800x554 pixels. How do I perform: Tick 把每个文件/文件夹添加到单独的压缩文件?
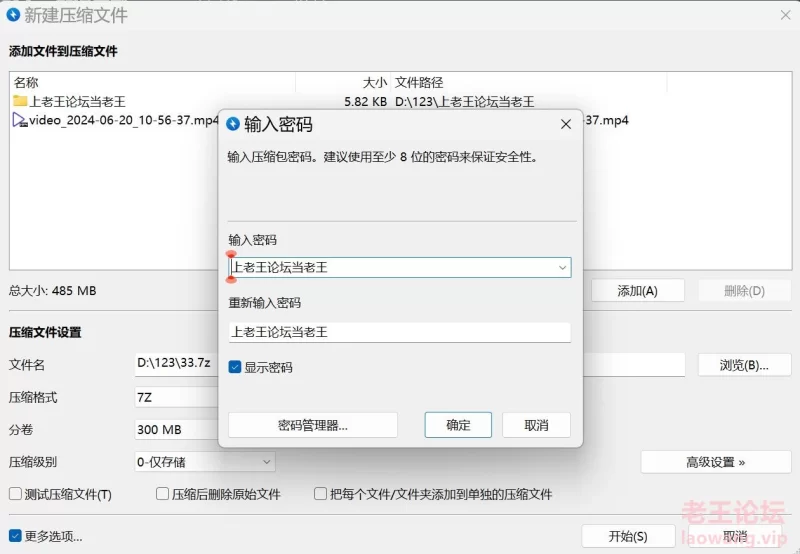(x=320, y=494)
